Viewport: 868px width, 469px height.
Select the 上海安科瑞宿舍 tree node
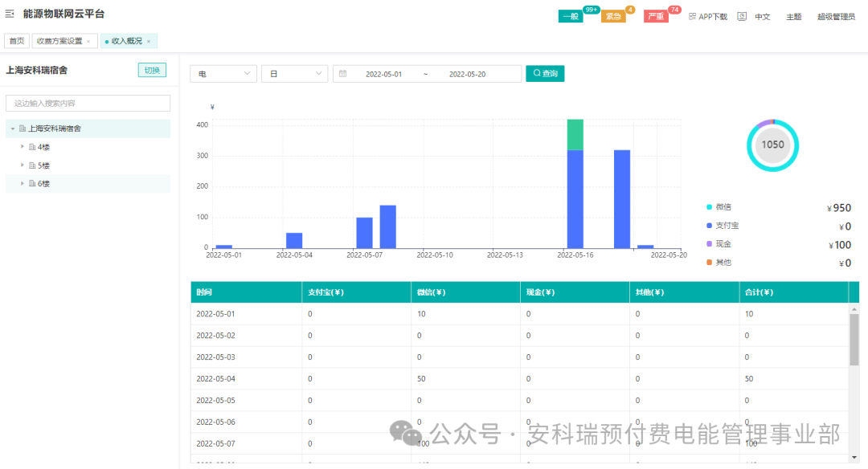point(55,128)
